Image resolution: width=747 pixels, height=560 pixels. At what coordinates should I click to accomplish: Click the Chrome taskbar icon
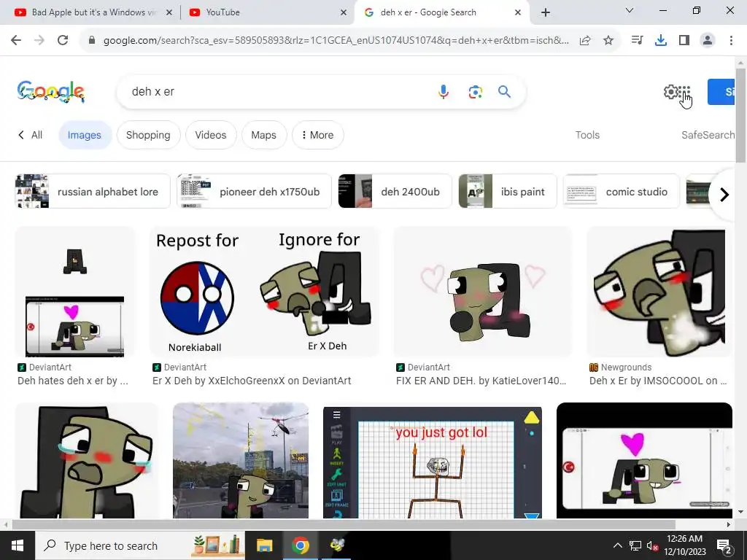301,545
